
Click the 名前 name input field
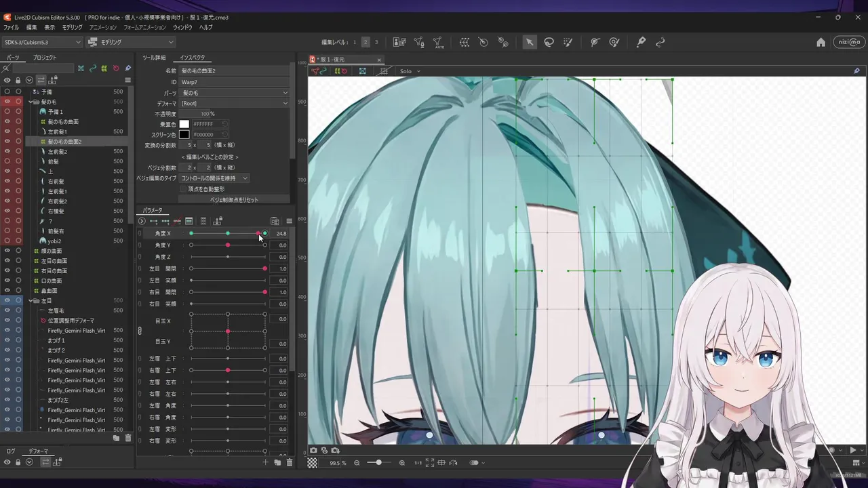coord(234,70)
